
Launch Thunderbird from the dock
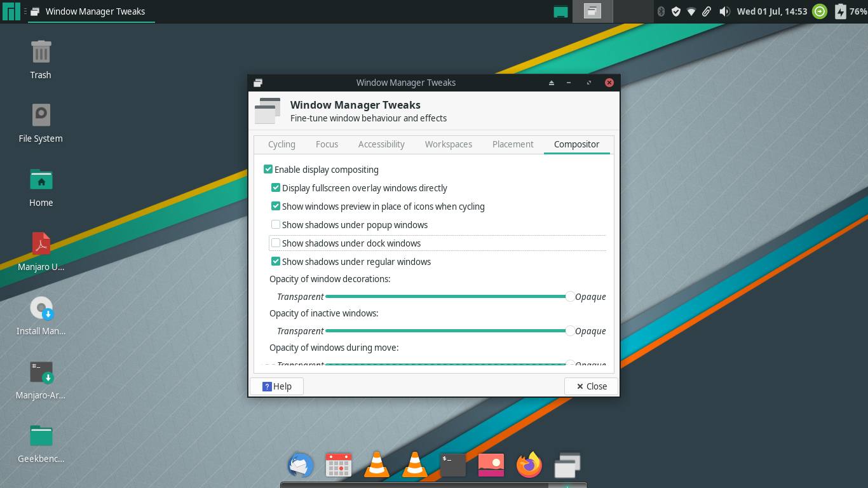click(301, 465)
